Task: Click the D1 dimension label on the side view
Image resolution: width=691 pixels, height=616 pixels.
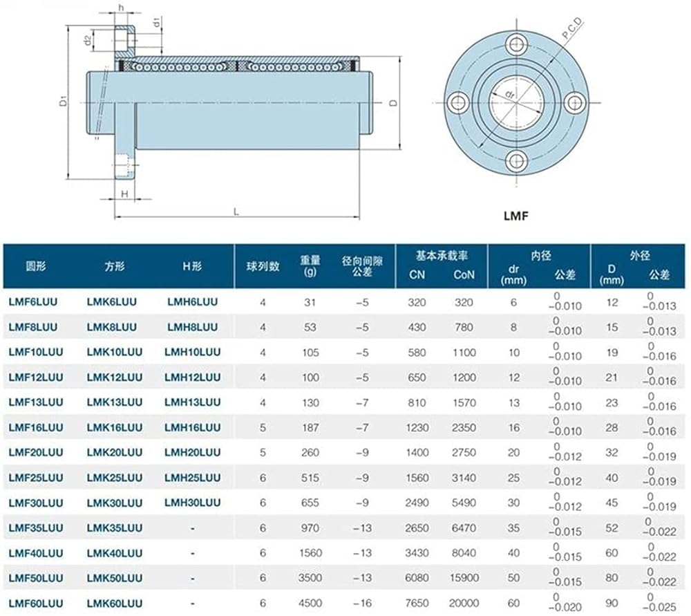Action: click(62, 102)
